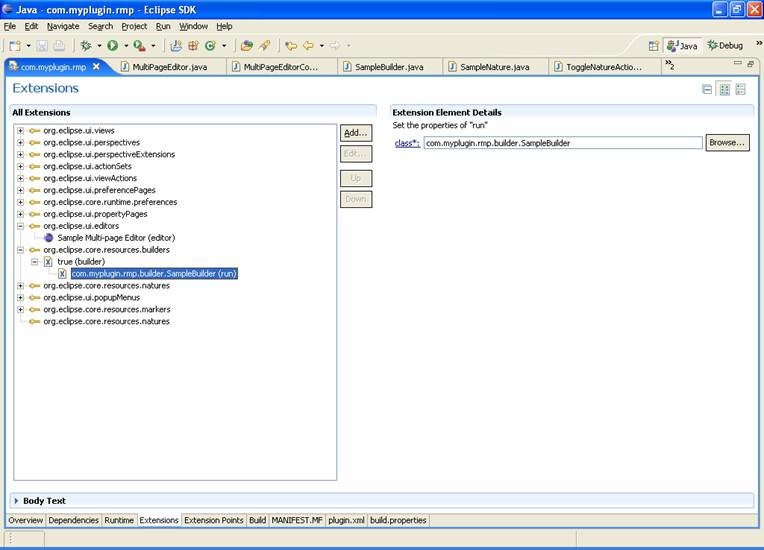Click the Browse... button
The image size is (764, 550).
click(x=727, y=143)
